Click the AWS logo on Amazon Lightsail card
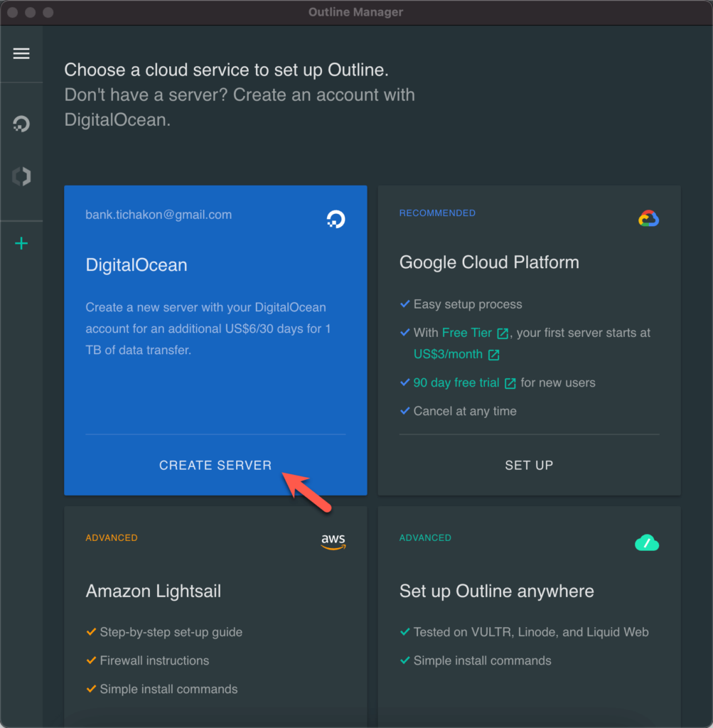 [333, 541]
